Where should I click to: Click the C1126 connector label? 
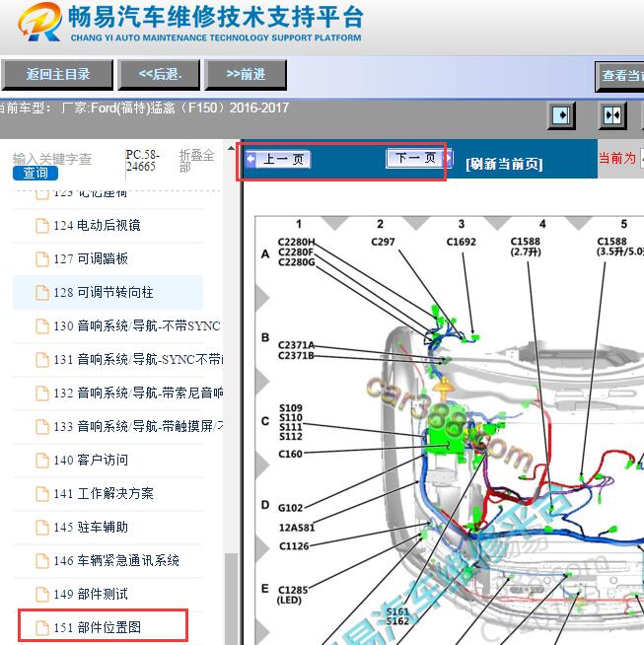[x=294, y=546]
